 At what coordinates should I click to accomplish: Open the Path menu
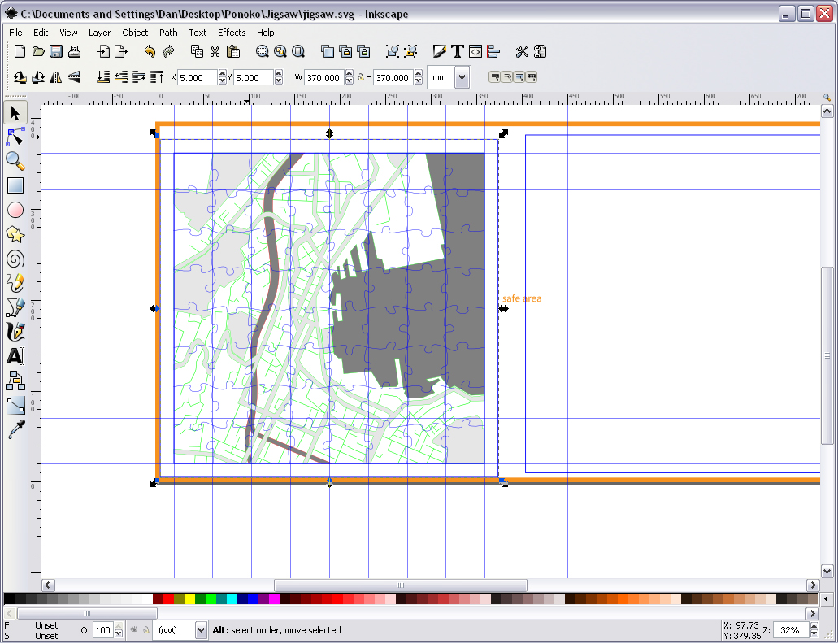click(167, 33)
